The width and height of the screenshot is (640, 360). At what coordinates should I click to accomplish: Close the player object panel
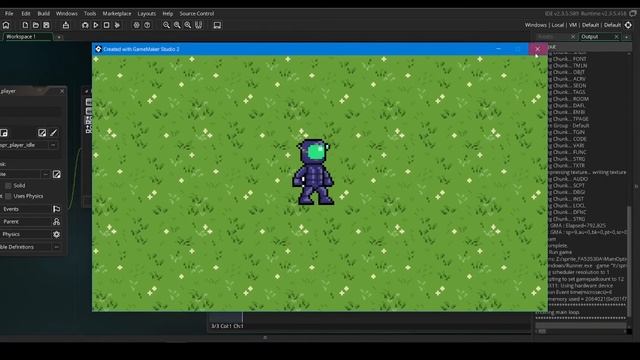coord(62,91)
